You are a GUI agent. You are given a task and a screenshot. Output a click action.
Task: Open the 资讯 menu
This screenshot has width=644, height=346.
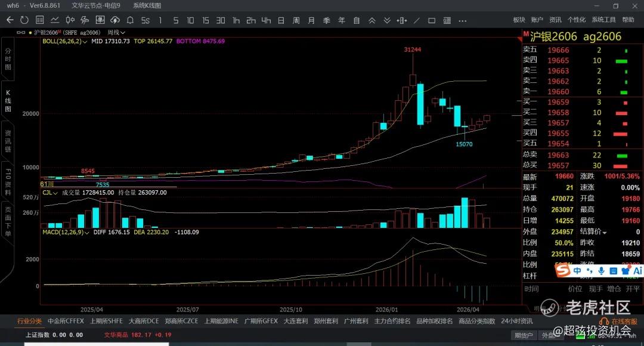coord(555,20)
